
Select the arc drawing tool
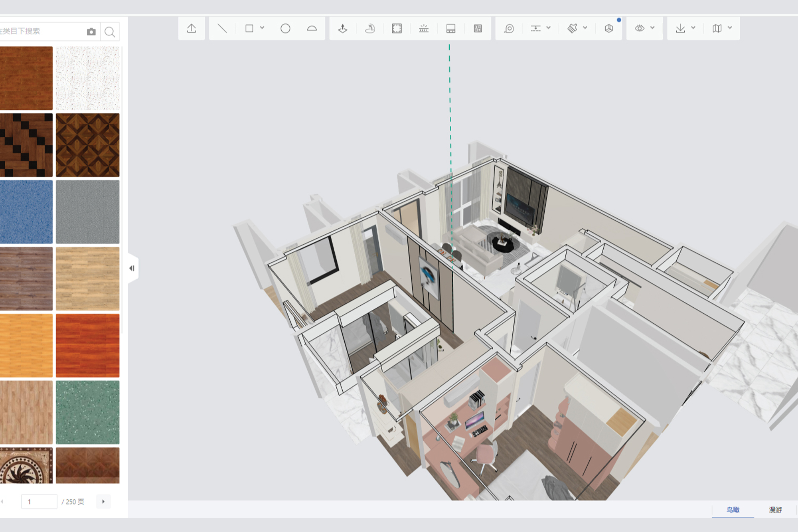click(x=312, y=28)
